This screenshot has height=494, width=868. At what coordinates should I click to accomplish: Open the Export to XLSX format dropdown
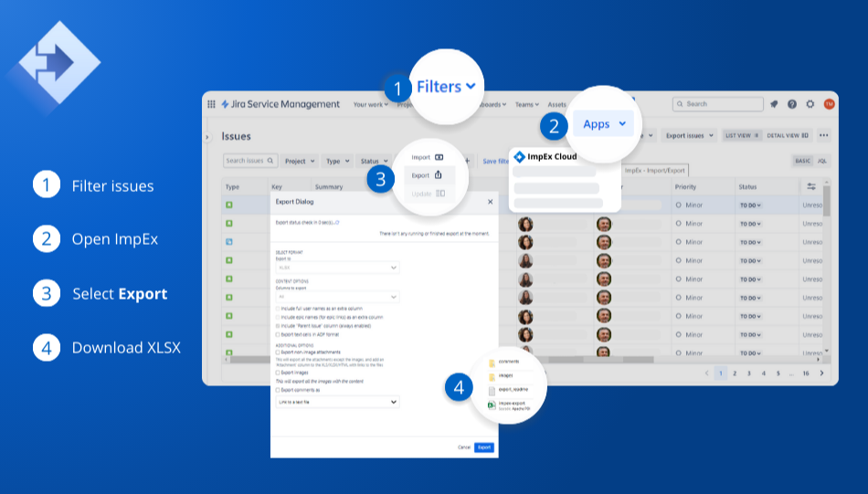pyautogui.click(x=338, y=268)
